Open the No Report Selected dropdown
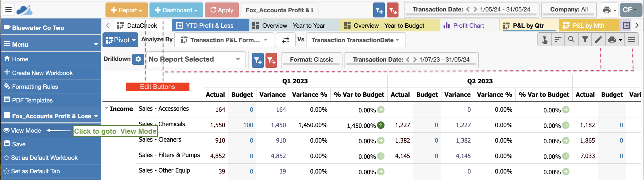This screenshot has width=644, height=180. (x=196, y=59)
